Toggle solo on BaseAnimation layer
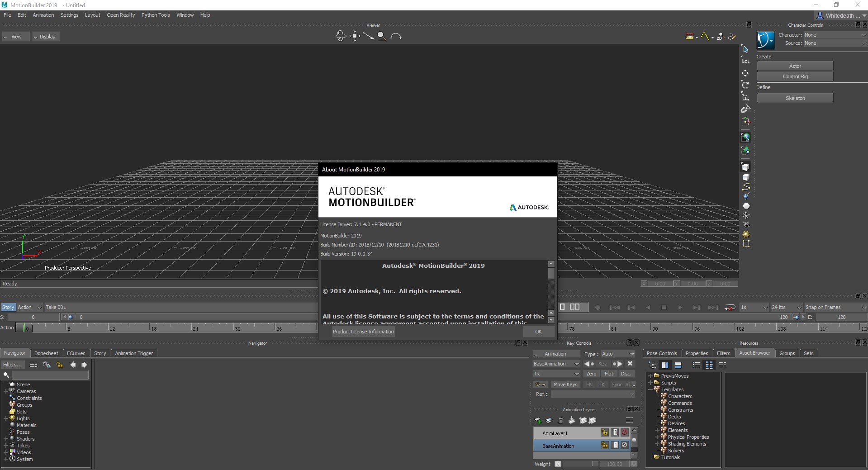This screenshot has width=868, height=470. tap(615, 445)
